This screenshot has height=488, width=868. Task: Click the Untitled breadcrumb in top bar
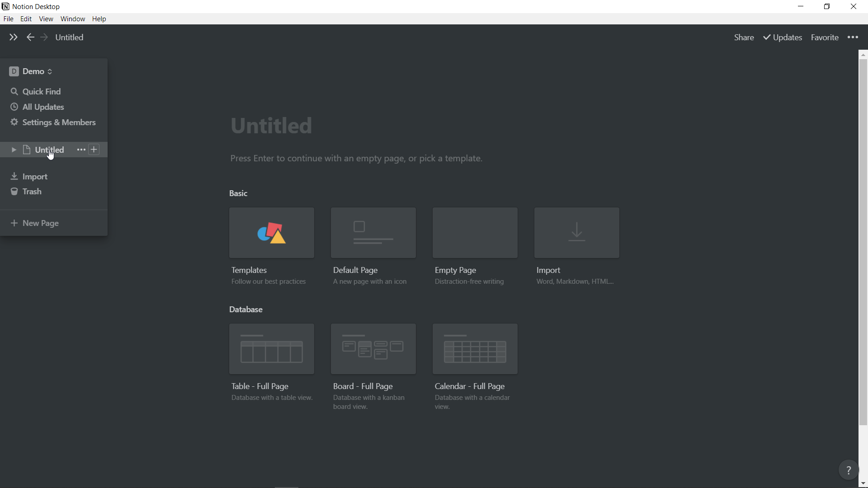(x=70, y=38)
